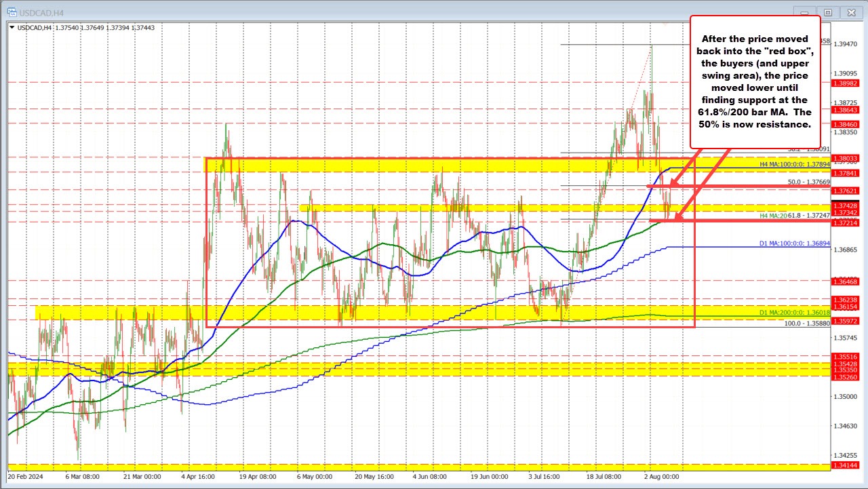Expand the OHLC quote arrow beside USDCAD,H4

12,28
